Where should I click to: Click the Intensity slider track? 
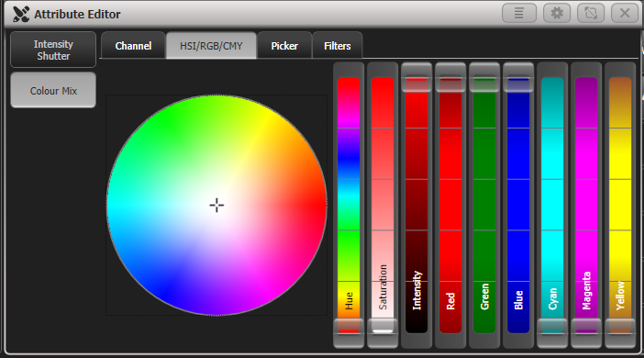point(416,205)
